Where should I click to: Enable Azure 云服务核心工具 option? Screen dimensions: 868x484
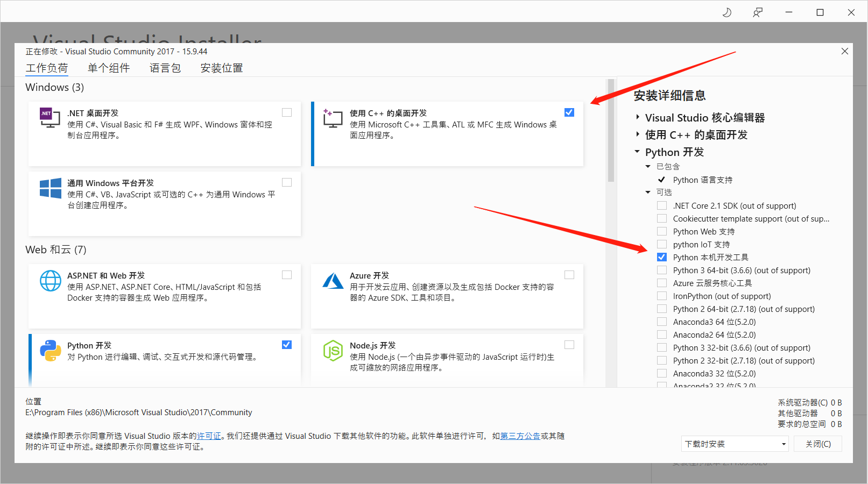point(662,283)
